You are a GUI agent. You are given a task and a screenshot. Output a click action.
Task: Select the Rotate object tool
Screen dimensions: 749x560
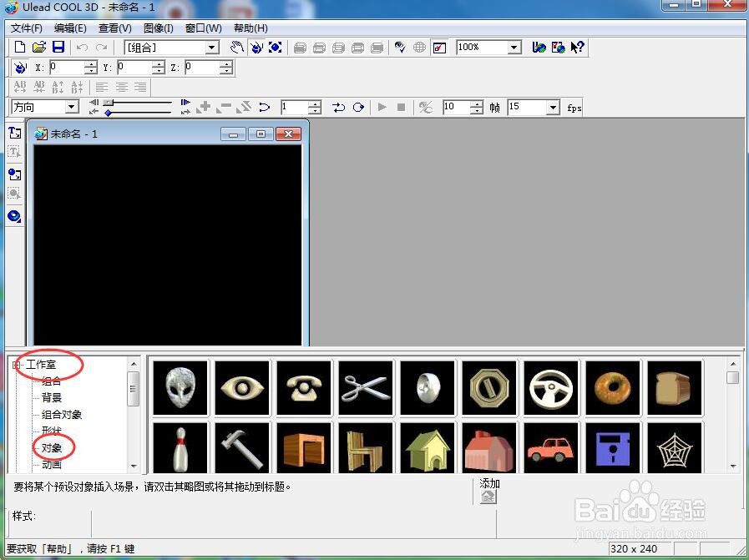[x=256, y=47]
